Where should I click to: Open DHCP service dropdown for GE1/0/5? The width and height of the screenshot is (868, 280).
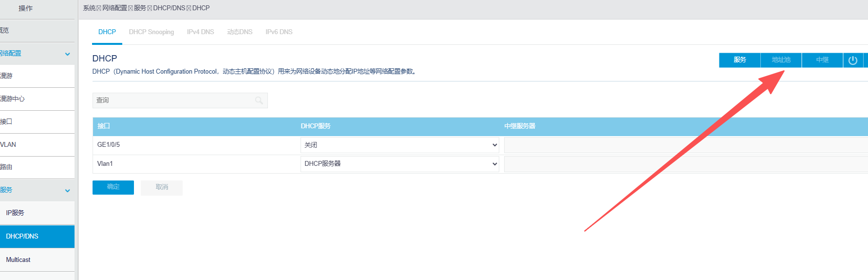[399, 145]
